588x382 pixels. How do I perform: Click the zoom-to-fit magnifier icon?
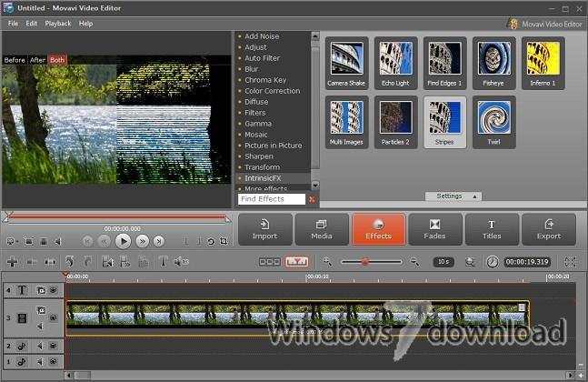(x=470, y=262)
